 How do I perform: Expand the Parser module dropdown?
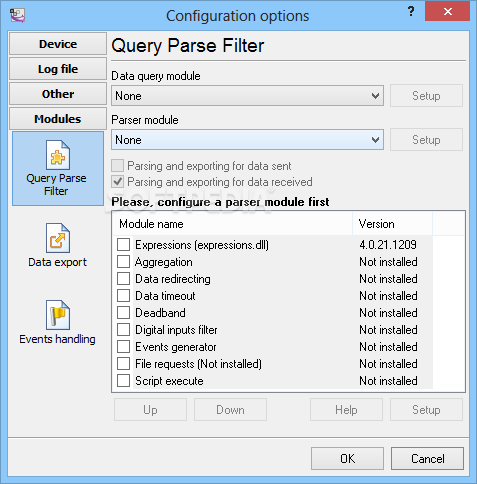[x=247, y=140]
